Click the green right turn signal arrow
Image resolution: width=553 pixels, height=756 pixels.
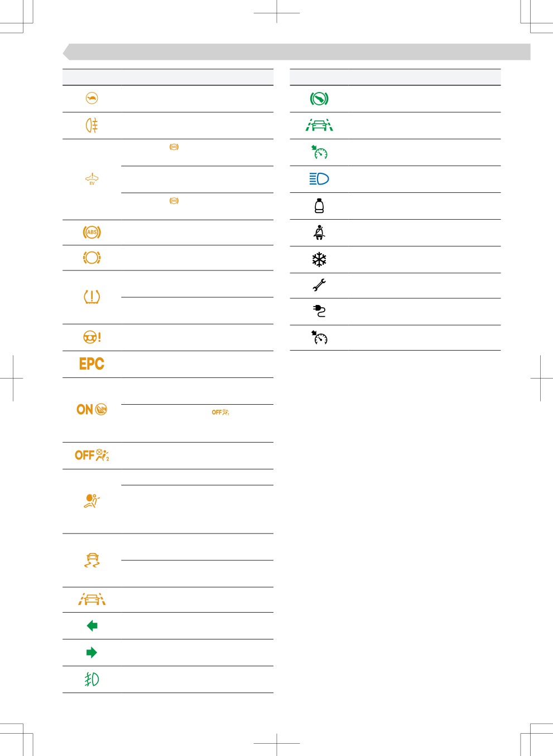click(92, 652)
